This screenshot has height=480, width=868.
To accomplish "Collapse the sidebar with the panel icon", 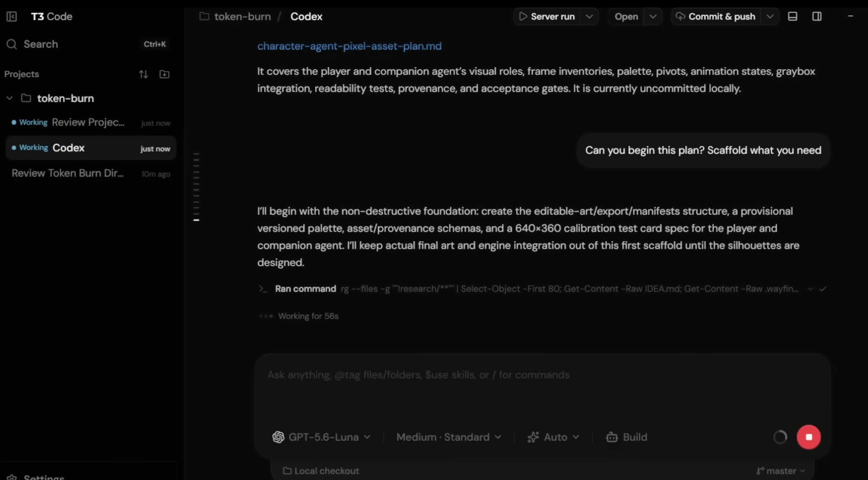I will 11,17.
